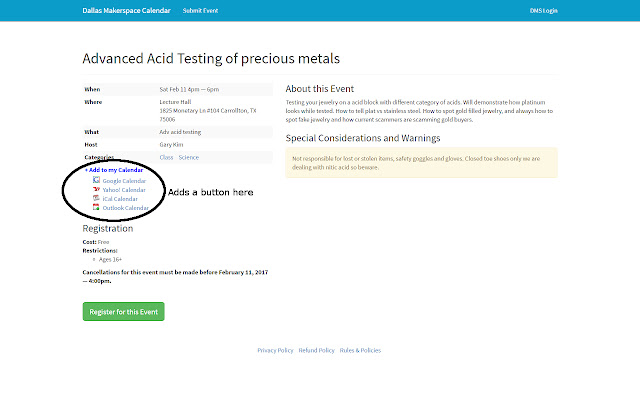The height and width of the screenshot is (400, 640).
Task: Open the Yahoo! Calendar link
Action: (x=124, y=189)
